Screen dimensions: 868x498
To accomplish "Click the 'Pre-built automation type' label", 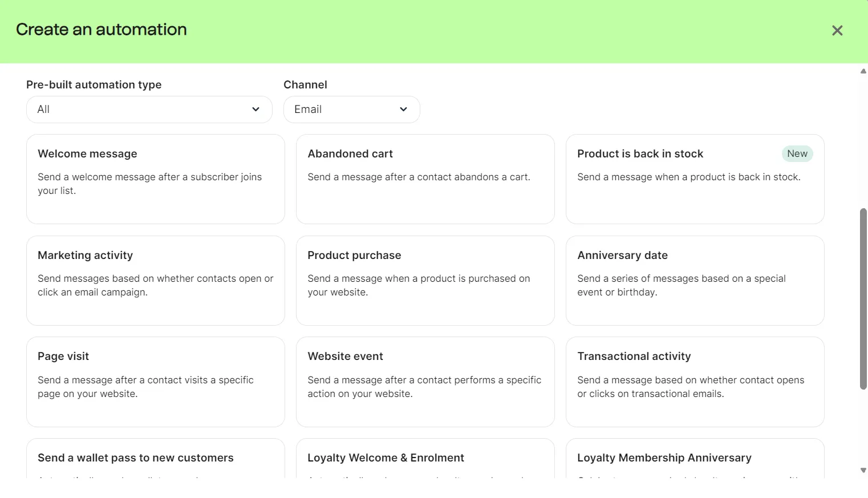I will 94,84.
